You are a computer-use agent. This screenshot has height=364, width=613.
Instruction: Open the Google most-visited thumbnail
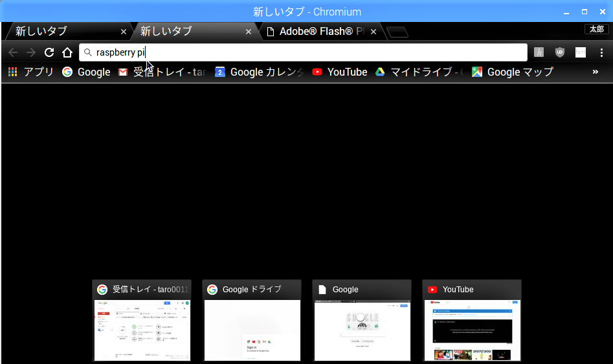tap(362, 321)
